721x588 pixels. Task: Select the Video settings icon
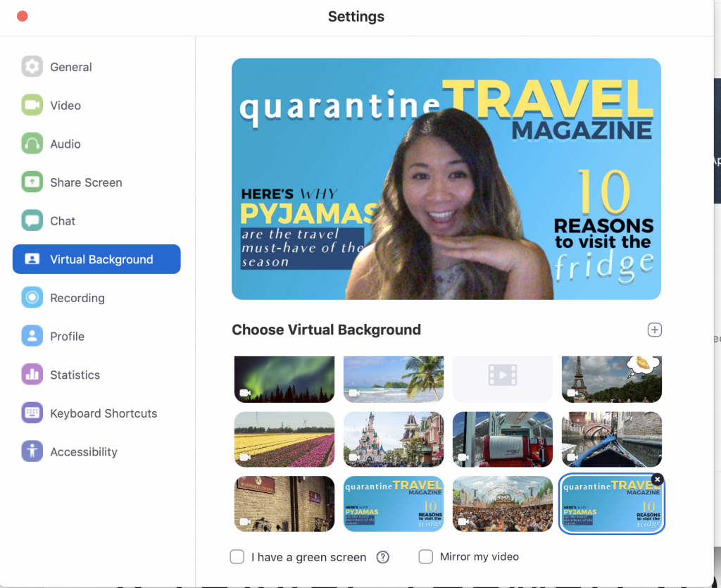(32, 105)
